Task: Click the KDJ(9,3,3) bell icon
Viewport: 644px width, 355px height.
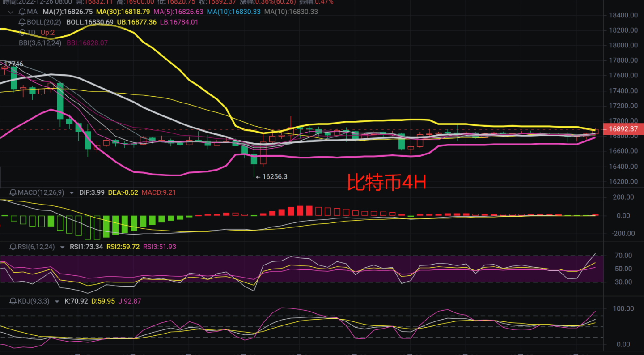Action: click(x=13, y=301)
